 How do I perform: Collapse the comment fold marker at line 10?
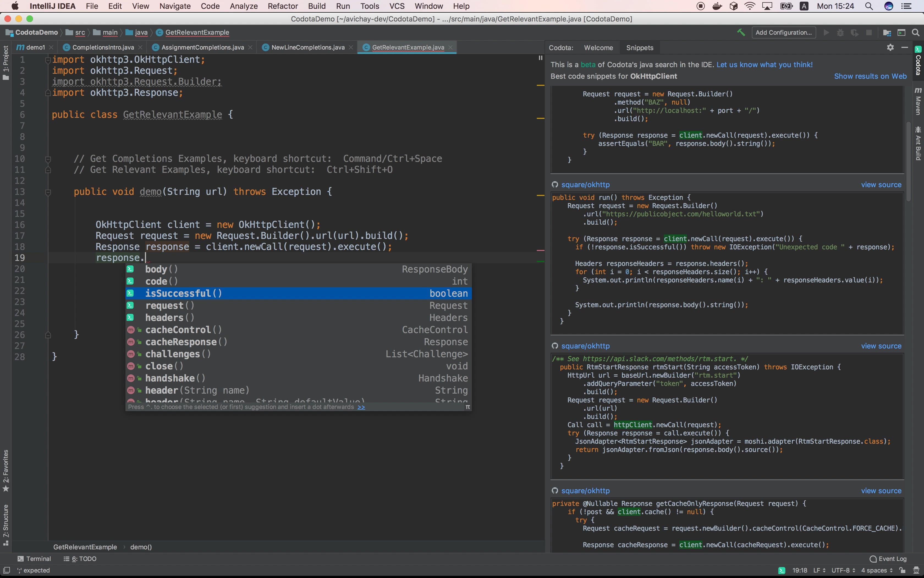point(48,159)
